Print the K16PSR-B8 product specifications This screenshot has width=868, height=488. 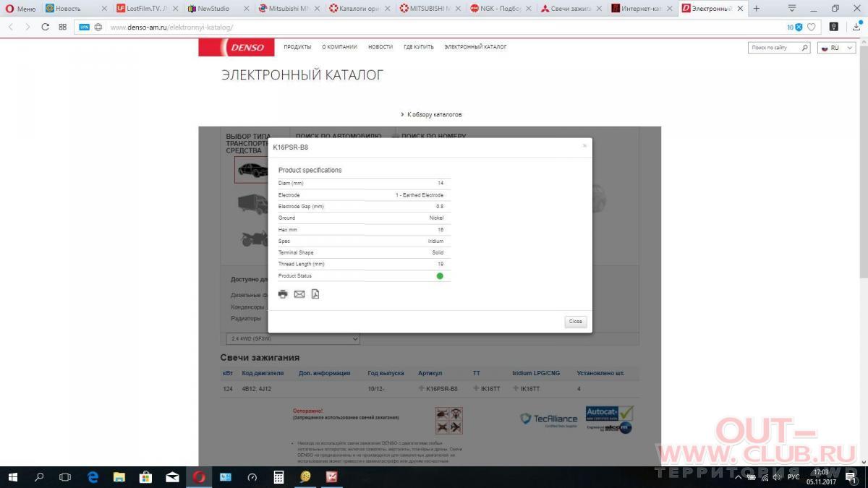pyautogui.click(x=283, y=294)
